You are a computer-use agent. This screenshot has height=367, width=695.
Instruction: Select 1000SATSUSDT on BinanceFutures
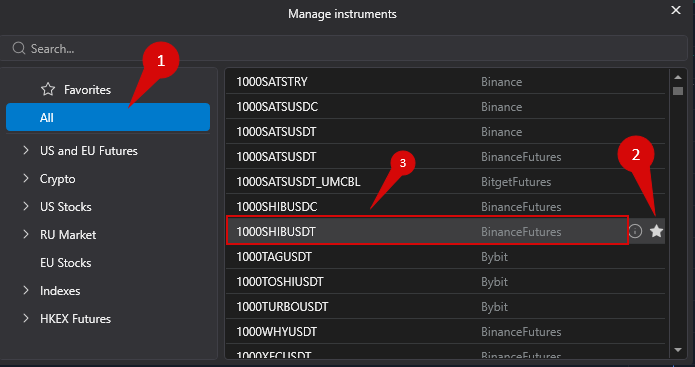(x=445, y=157)
